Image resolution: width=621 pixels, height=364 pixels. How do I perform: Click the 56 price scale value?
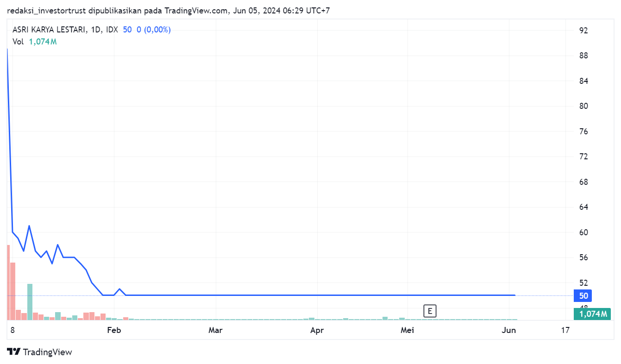(583, 257)
